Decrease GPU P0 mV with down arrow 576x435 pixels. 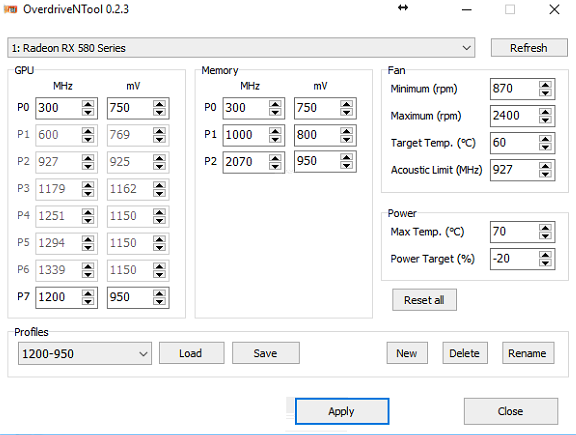(x=159, y=112)
